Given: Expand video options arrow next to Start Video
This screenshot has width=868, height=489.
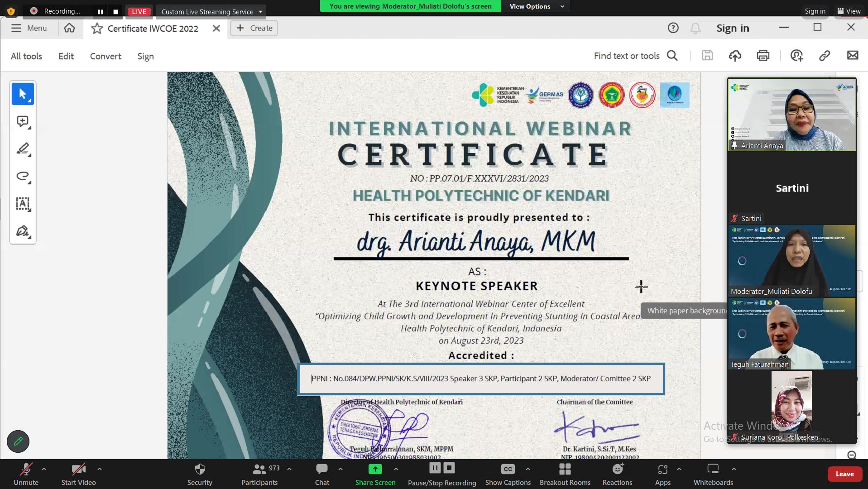Looking at the screenshot, I should (100, 469).
